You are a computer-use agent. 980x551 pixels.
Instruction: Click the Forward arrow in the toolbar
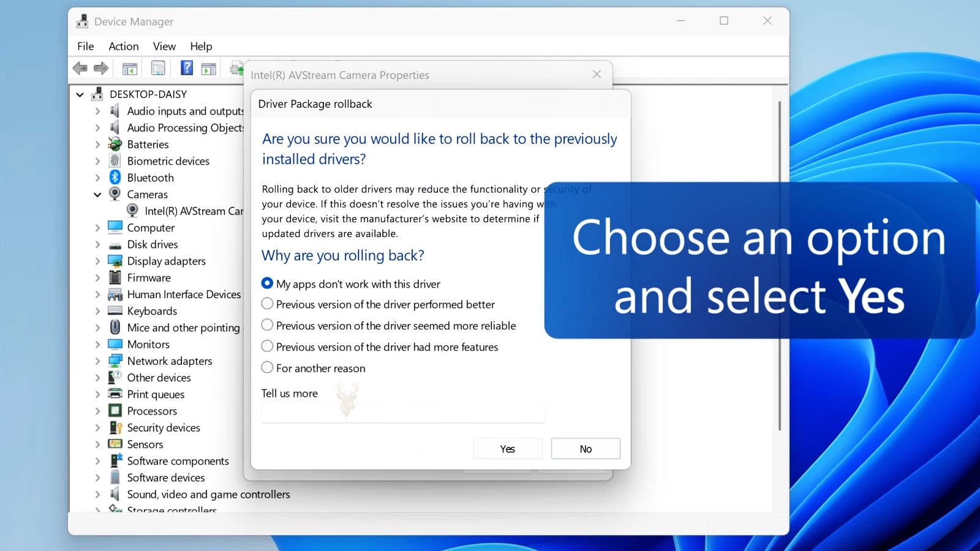coord(101,69)
